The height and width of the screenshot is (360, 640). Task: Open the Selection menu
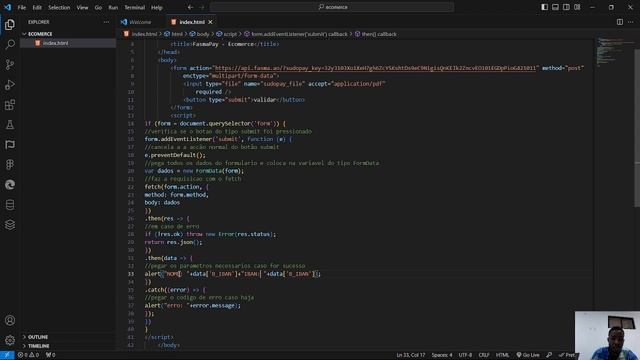(x=59, y=7)
